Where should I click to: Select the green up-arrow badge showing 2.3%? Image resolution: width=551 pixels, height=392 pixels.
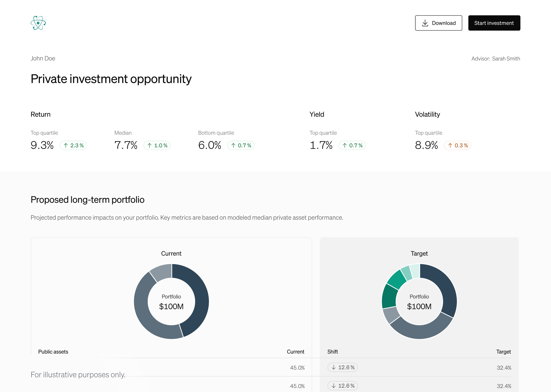(73, 145)
